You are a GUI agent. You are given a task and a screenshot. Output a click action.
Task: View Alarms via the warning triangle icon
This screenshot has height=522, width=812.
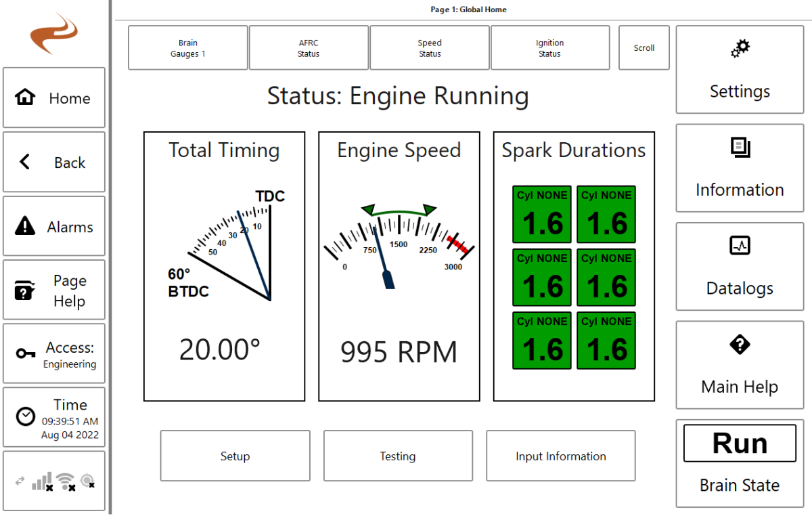(x=25, y=226)
